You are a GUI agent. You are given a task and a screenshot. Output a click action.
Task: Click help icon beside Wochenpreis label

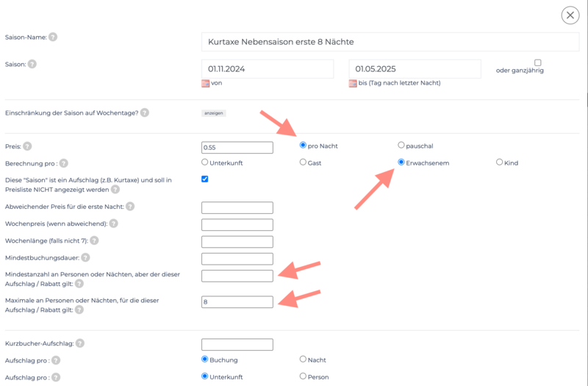pyautogui.click(x=113, y=224)
